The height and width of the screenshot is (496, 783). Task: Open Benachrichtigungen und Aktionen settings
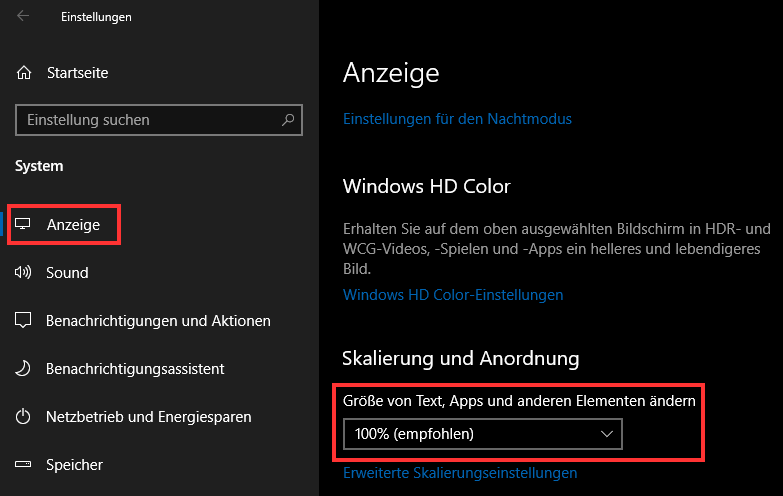[158, 321]
